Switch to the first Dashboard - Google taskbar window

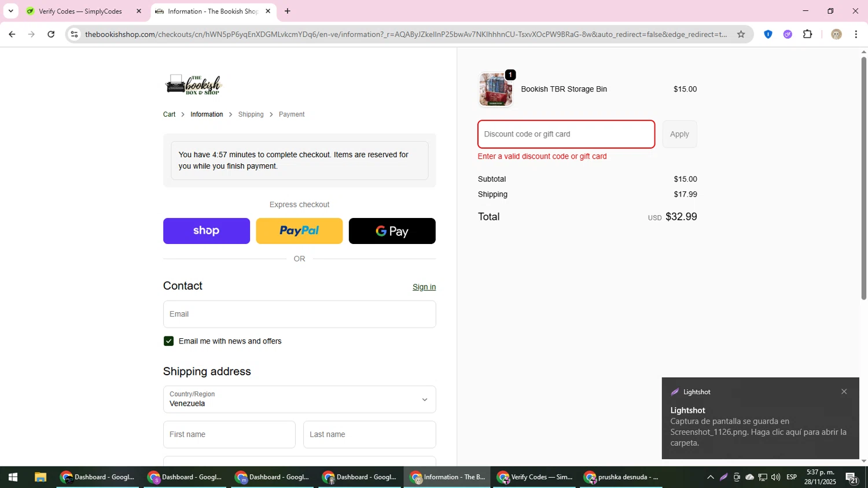98,477
